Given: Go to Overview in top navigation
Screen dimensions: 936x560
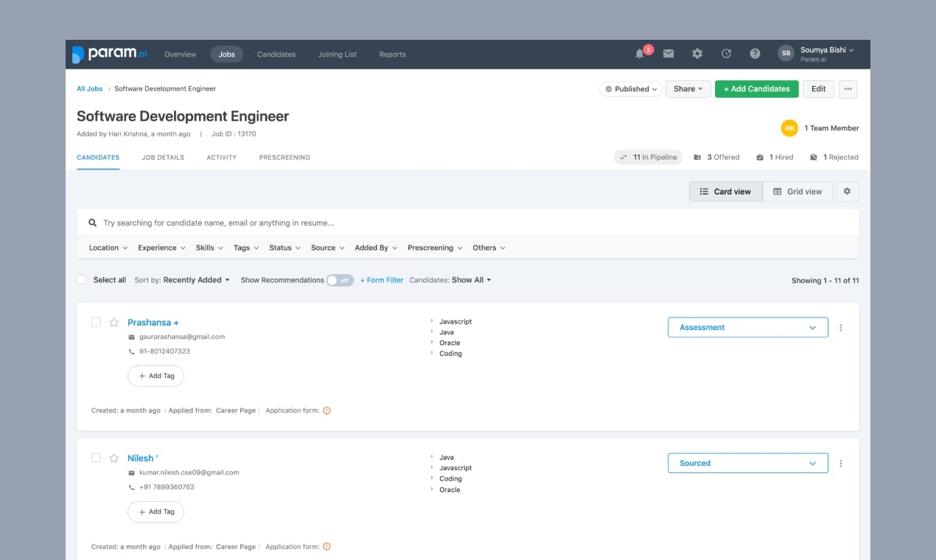Looking at the screenshot, I should [180, 55].
